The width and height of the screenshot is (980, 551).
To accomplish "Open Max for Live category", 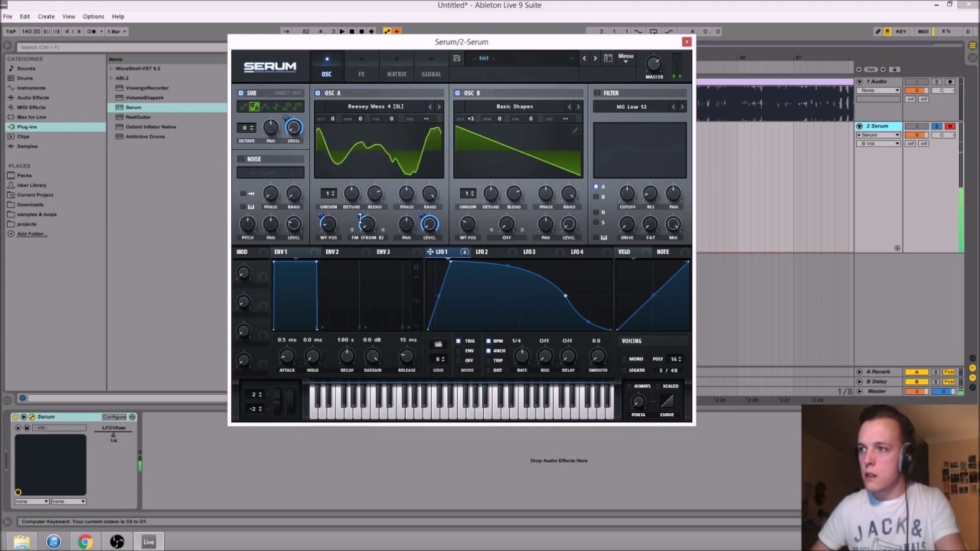I will pos(31,117).
